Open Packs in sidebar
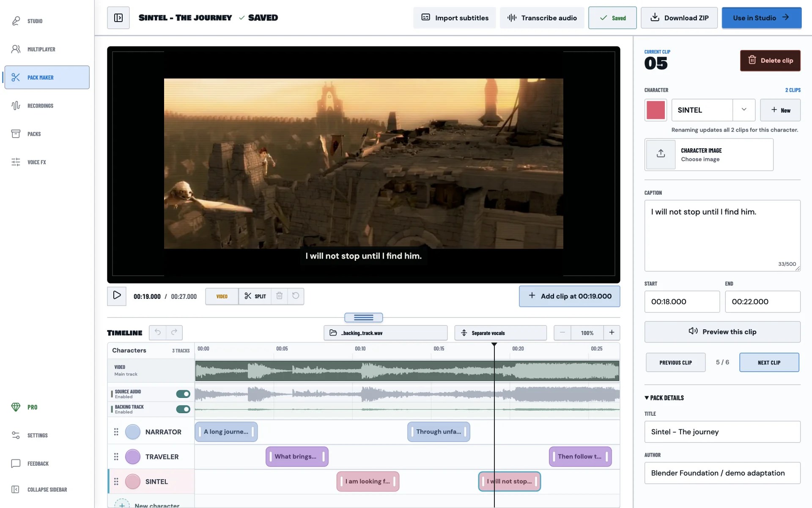 [47, 134]
